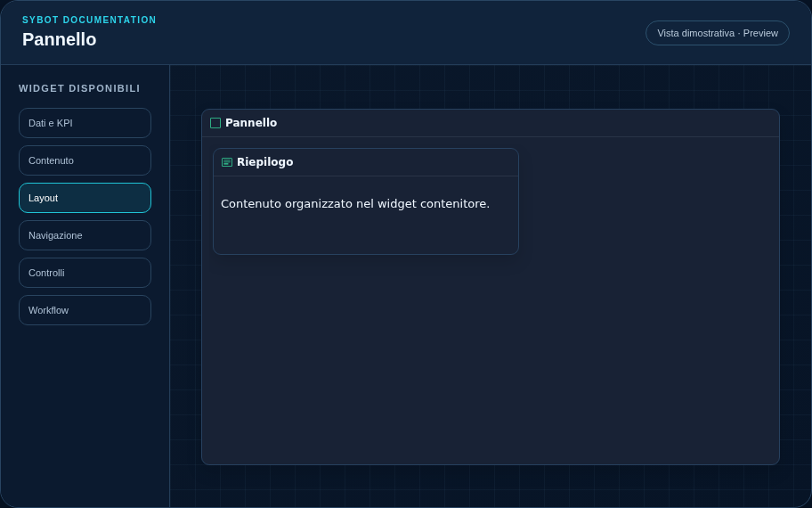Click empty sidebar space below Workflow

point(85,414)
